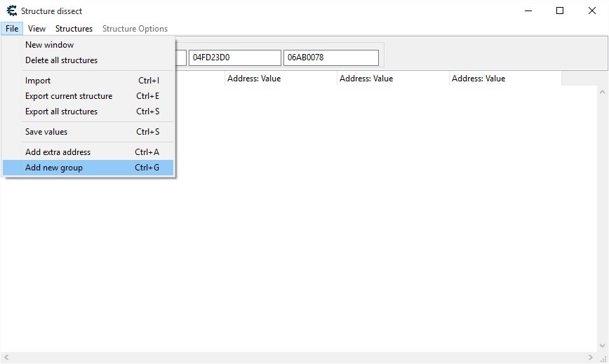Select Add new group
This screenshot has height=364, width=609.
pyautogui.click(x=54, y=168)
